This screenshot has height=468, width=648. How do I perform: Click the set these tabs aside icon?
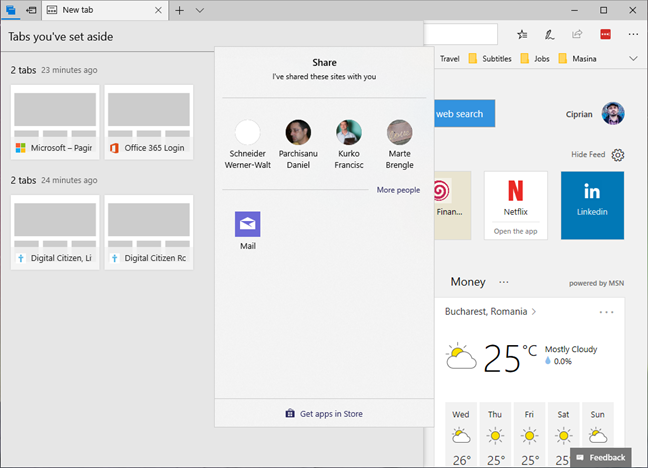point(31,10)
